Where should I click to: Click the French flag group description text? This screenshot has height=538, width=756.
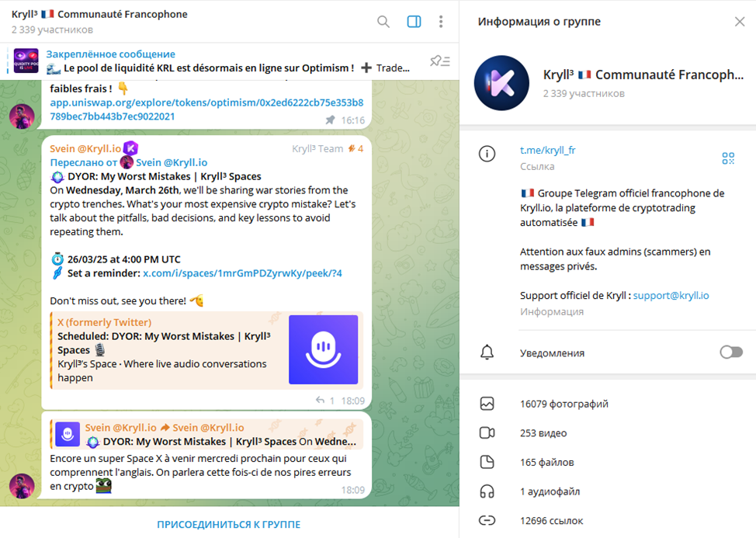(x=622, y=208)
